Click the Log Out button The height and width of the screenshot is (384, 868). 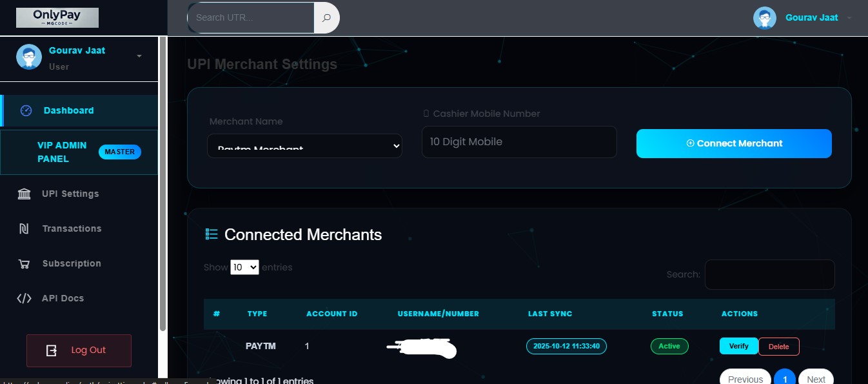(79, 350)
